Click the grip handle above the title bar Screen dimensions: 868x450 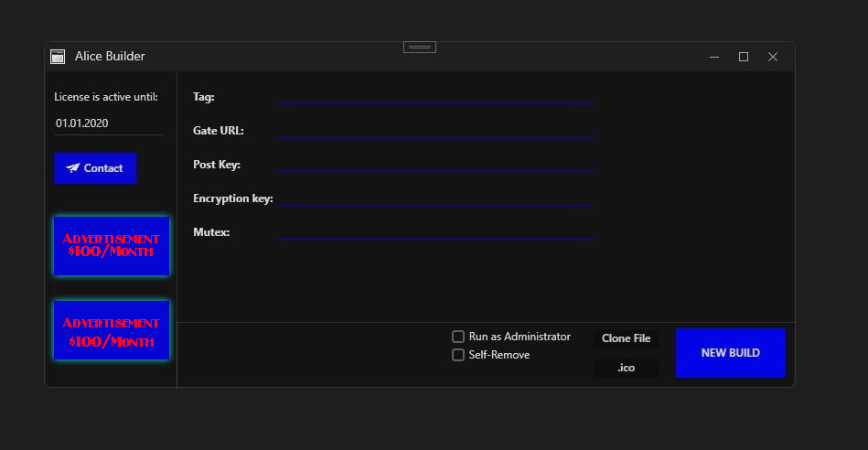(420, 47)
